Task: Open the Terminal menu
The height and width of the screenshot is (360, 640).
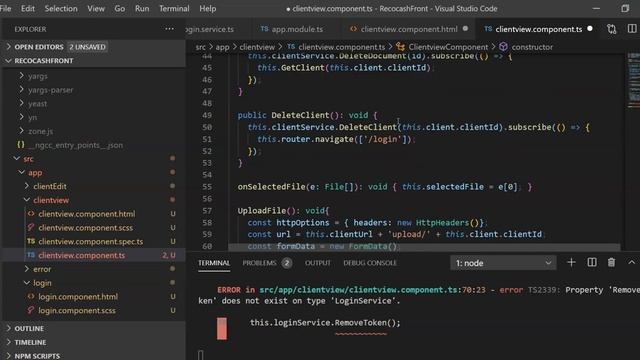Action: click(x=174, y=9)
